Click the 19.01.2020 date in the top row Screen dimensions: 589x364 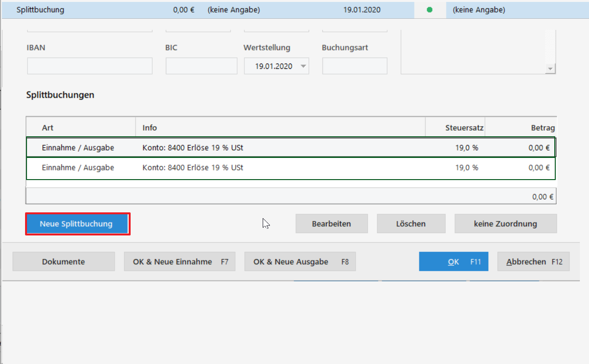[x=361, y=10]
